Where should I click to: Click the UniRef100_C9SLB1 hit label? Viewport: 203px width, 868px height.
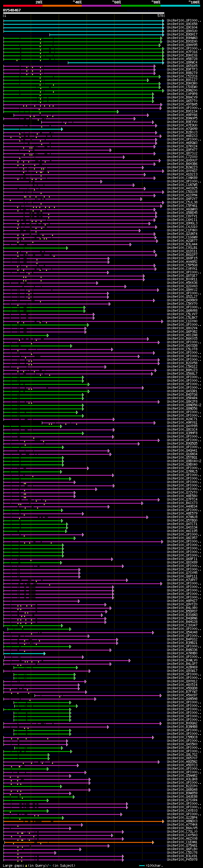[x=182, y=248]
